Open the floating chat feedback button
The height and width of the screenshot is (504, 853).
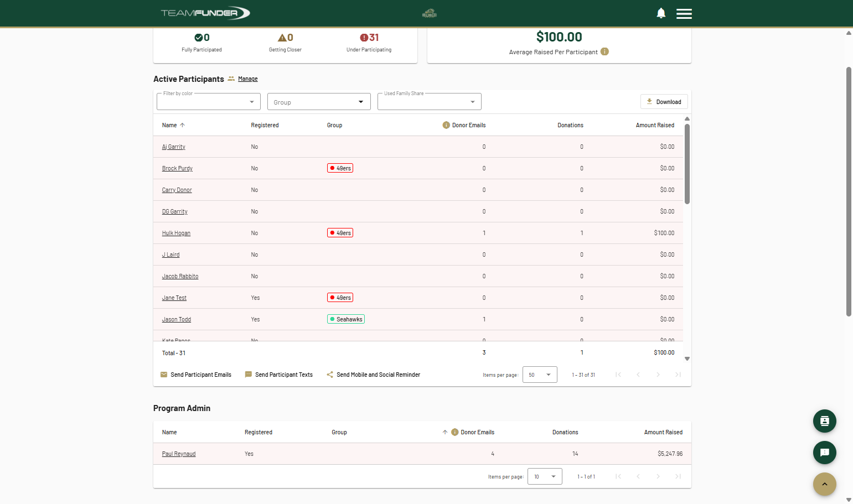point(825,453)
